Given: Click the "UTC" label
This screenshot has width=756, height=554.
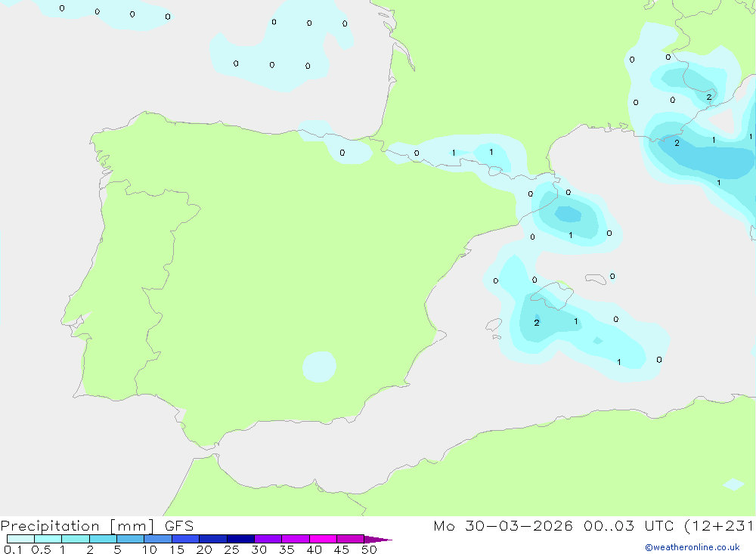Looking at the screenshot, I should coord(658,526).
